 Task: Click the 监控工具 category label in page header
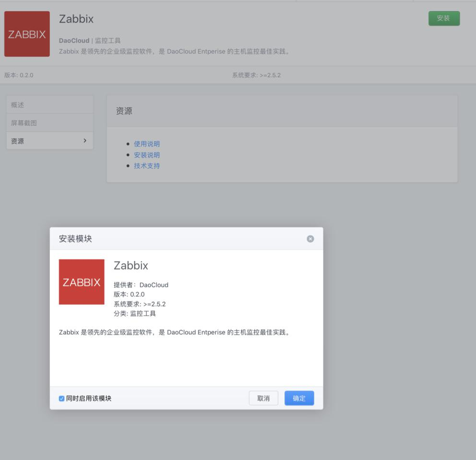point(108,41)
